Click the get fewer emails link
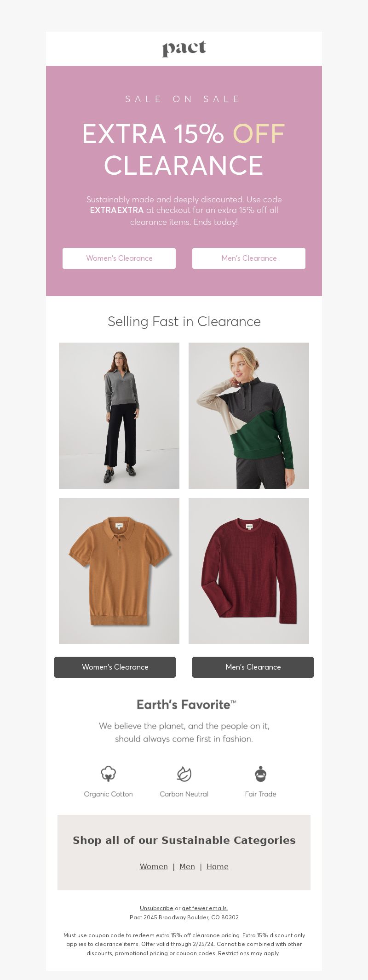368x980 pixels. click(205, 908)
